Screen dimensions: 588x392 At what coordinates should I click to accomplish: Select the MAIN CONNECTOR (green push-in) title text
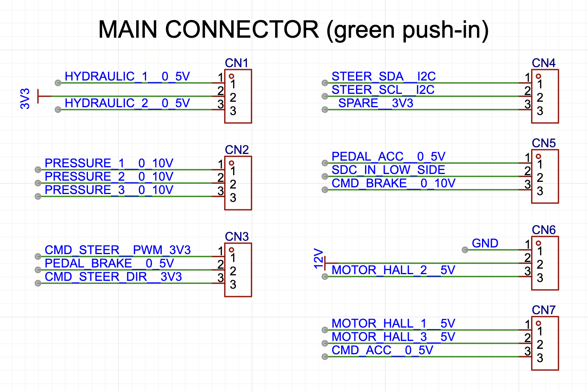point(293,29)
